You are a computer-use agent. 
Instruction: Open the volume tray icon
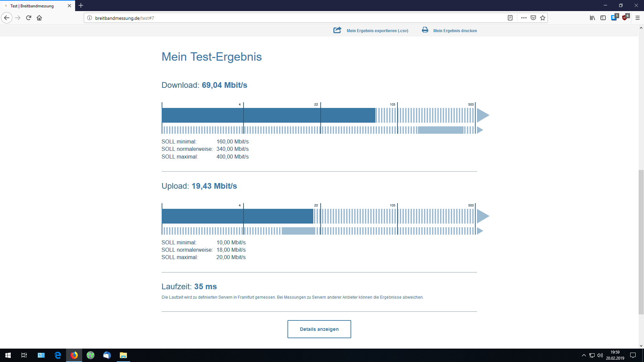[600, 355]
